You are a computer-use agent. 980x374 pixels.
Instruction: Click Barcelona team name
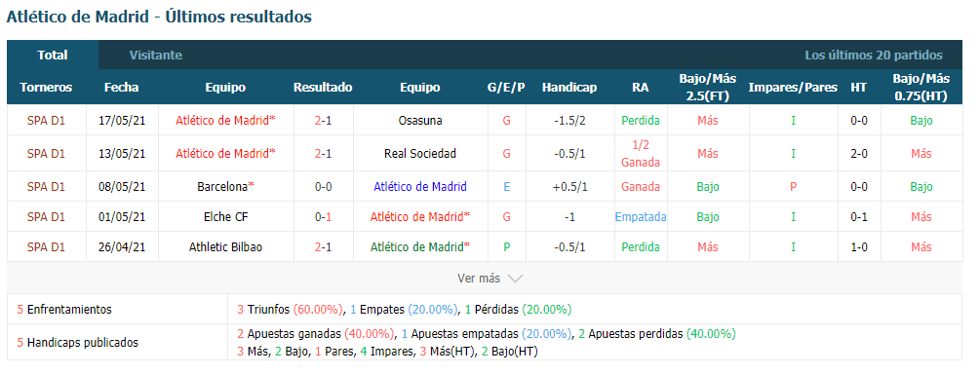(222, 186)
